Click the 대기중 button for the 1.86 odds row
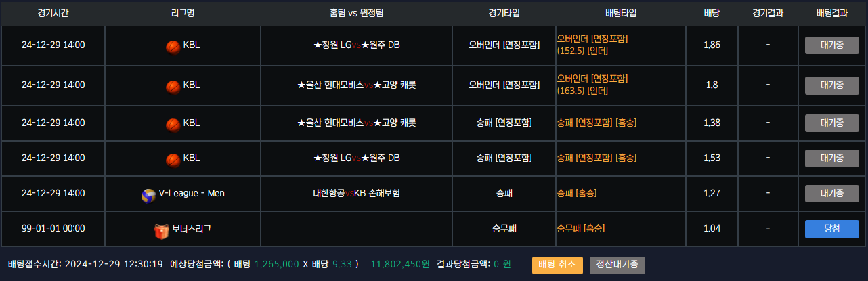The image size is (868, 281). pyautogui.click(x=831, y=45)
